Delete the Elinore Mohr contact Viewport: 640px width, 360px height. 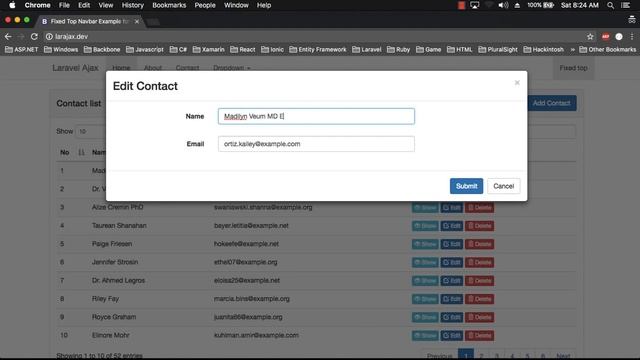[x=480, y=336]
